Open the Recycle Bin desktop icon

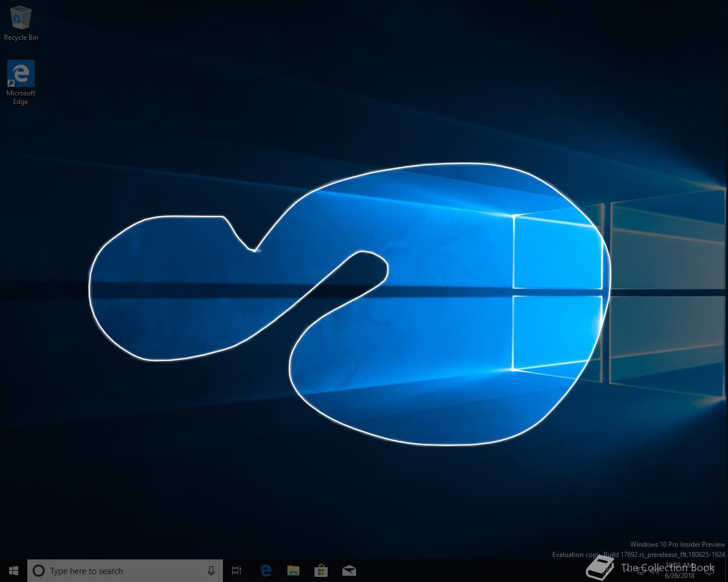(x=21, y=24)
